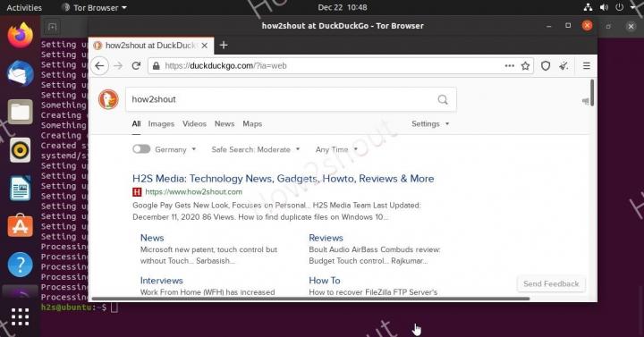Screen dimensions: 644x337
Task: Open the Any Time filter dropdown
Action: [x=336, y=149]
